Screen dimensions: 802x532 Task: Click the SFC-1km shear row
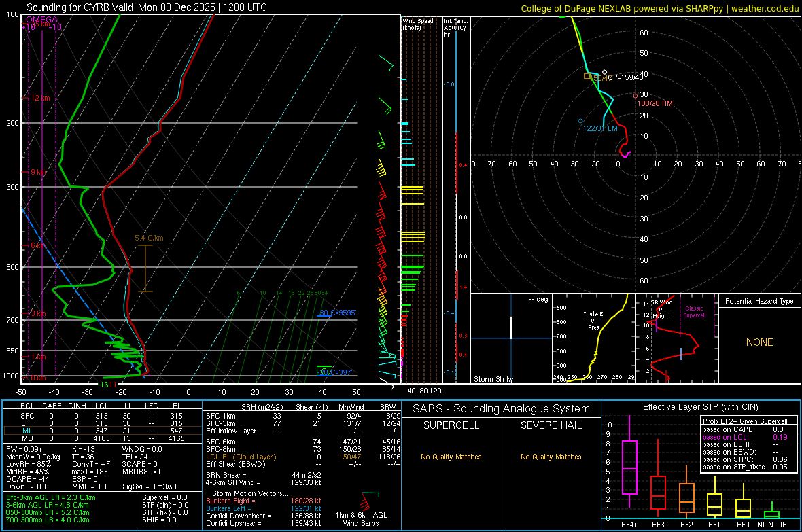[x=303, y=416]
